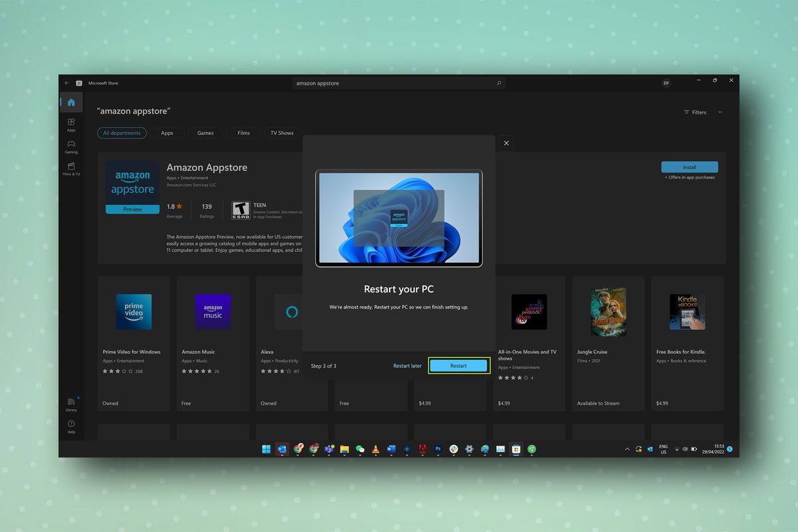Viewport: 798px width, 532px height.
Task: Click the Help icon in the sidebar
Action: point(71,426)
